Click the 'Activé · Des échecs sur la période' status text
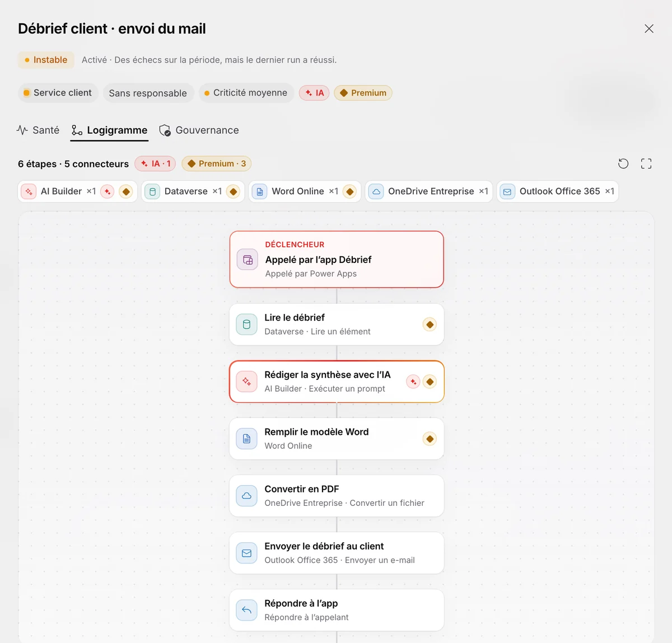The height and width of the screenshot is (643, 672). [x=209, y=60]
